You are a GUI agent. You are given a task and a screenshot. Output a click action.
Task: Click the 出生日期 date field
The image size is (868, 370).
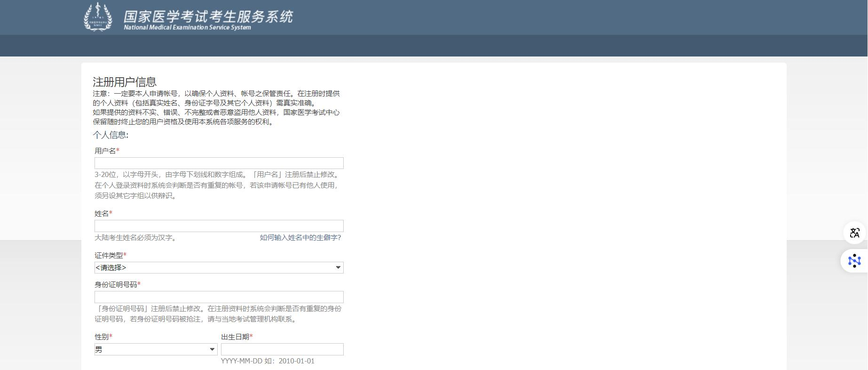coord(282,349)
